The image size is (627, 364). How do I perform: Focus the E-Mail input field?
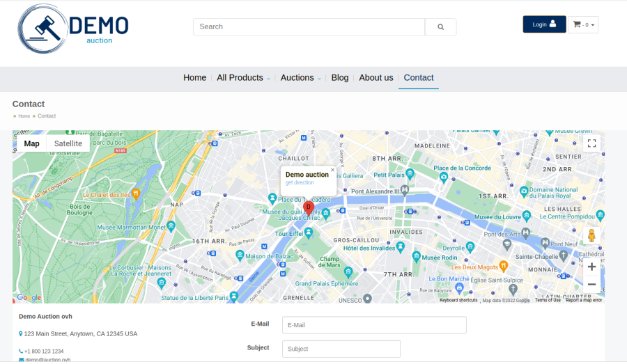click(374, 325)
